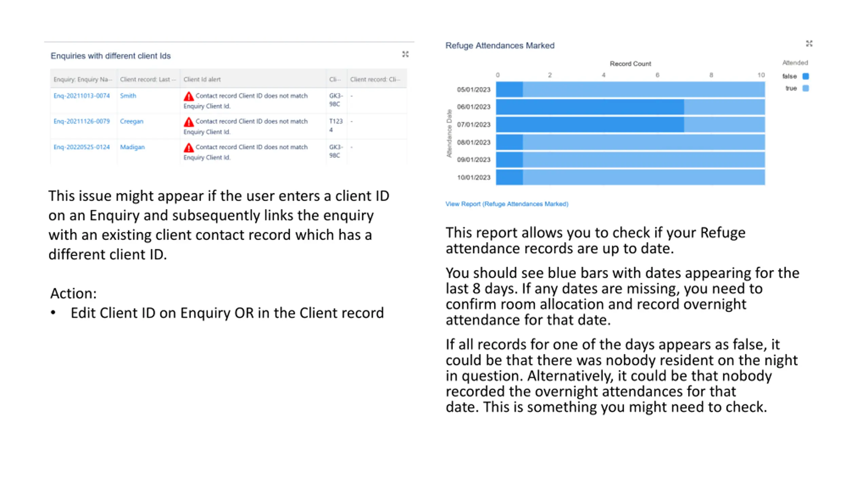Click warning icon on Madigan enquiry row
This screenshot has height=488, width=868.
coord(189,147)
